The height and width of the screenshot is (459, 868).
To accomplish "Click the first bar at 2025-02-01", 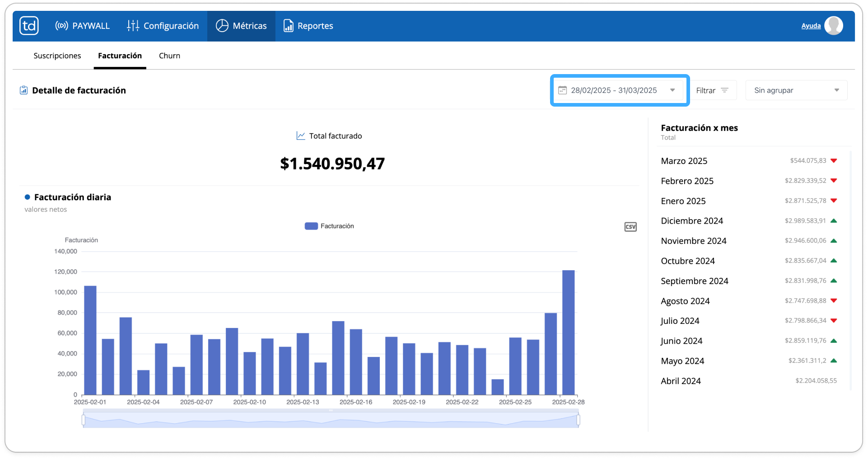I will pyautogui.click(x=90, y=340).
